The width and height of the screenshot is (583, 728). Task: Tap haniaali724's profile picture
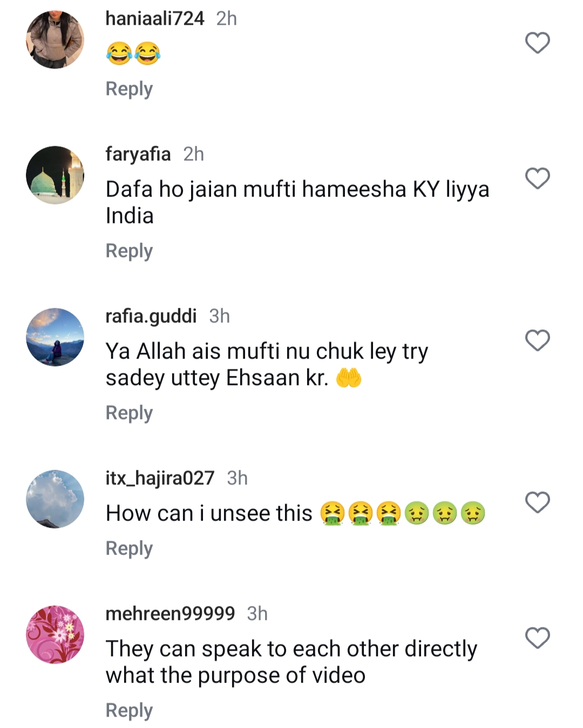(x=54, y=38)
